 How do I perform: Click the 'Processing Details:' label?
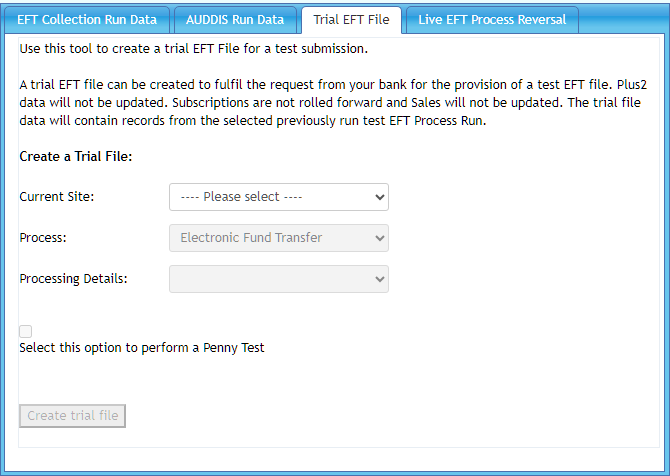[73, 279]
